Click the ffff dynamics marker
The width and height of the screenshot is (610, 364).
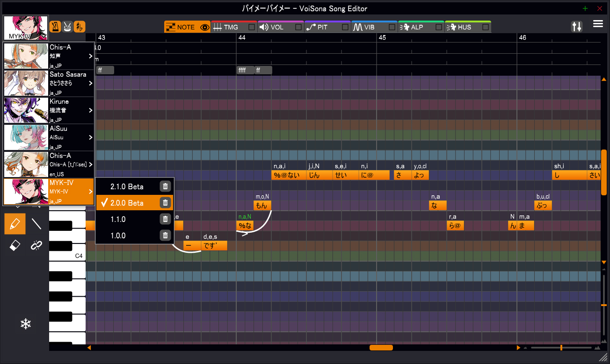(245, 70)
